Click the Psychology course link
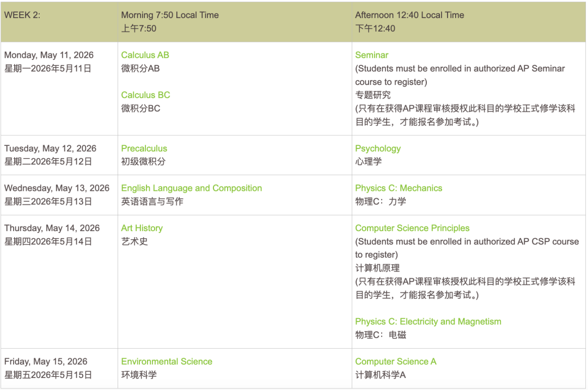The width and height of the screenshot is (588, 390). click(378, 148)
